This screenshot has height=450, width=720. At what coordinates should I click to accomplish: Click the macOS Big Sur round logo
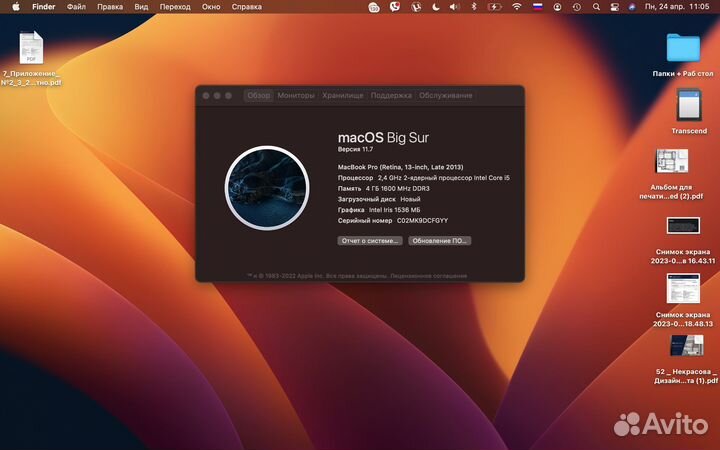[x=267, y=188]
